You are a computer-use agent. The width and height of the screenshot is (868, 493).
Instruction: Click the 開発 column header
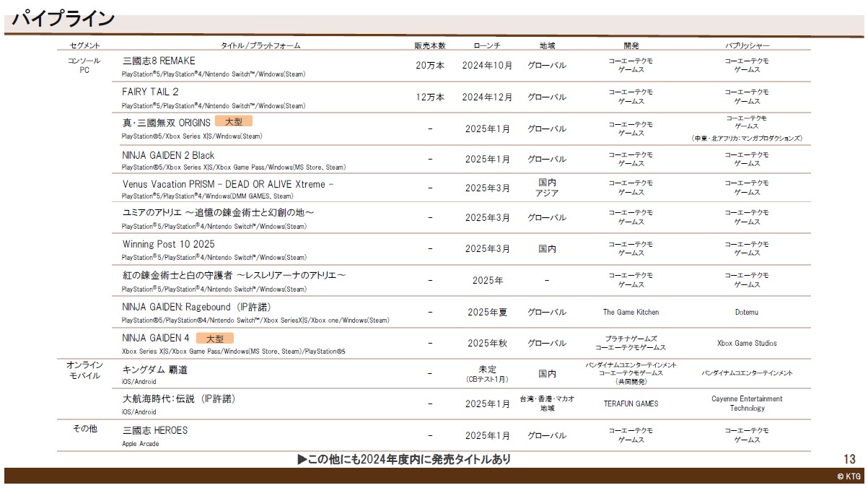click(x=631, y=45)
